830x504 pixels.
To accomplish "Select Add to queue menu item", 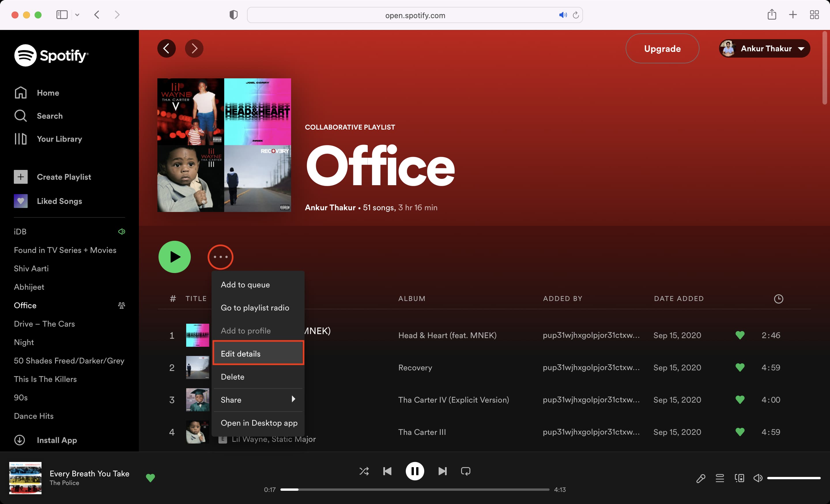I will [258, 285].
